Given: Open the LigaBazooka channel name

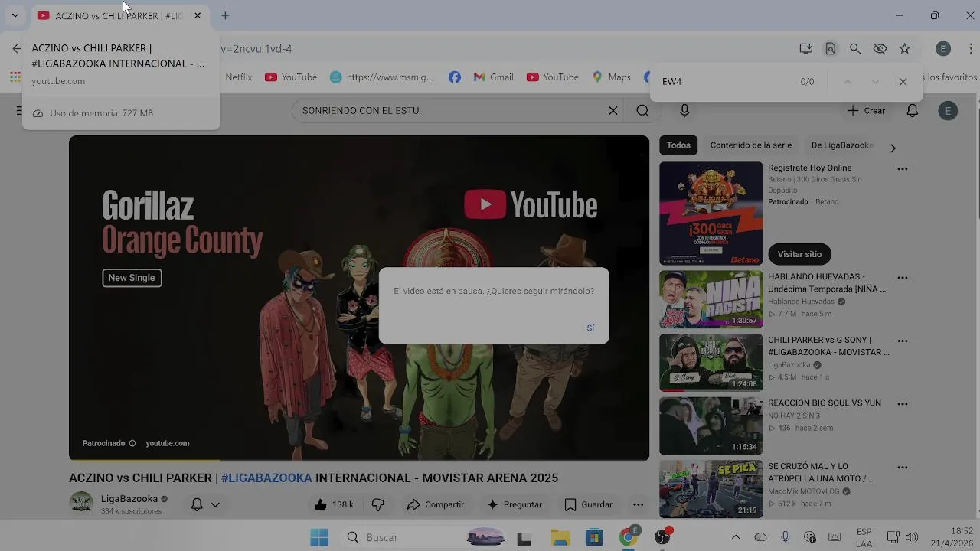Looking at the screenshot, I should click(129, 498).
